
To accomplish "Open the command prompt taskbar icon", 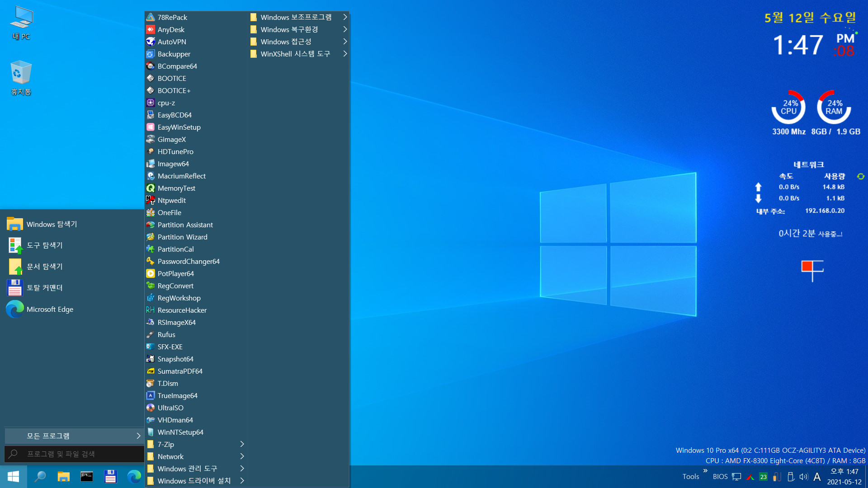I will 87,476.
